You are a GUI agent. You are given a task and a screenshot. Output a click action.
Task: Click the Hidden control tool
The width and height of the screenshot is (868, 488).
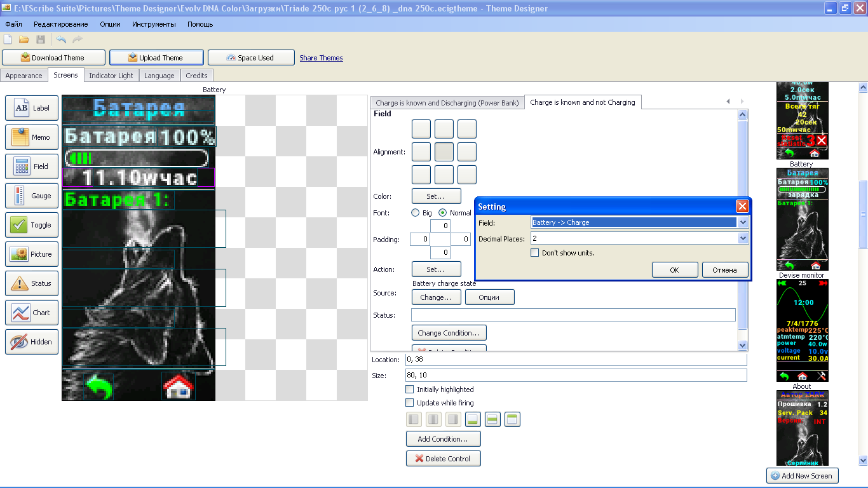tap(32, 342)
